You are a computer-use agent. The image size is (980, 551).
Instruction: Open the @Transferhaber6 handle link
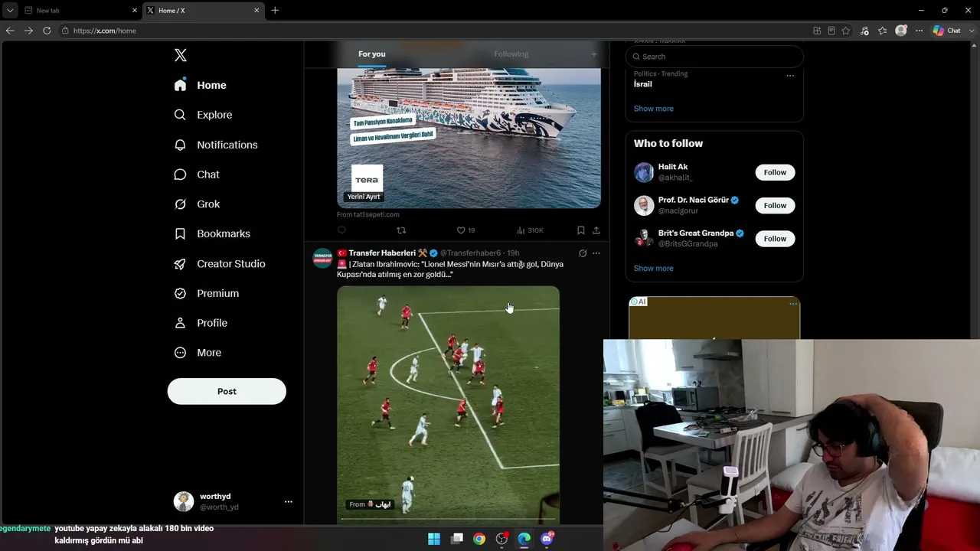tap(471, 253)
